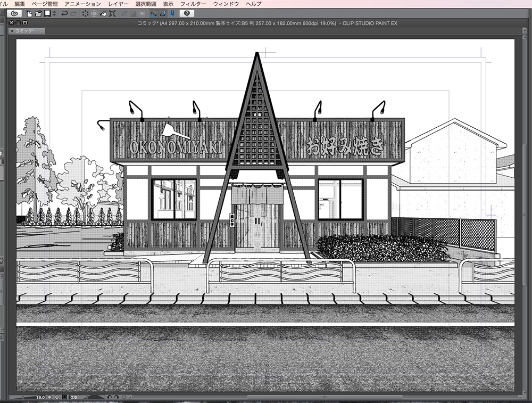Expand the save options arrows
Screen dimensions: 532x403
[54, 14]
